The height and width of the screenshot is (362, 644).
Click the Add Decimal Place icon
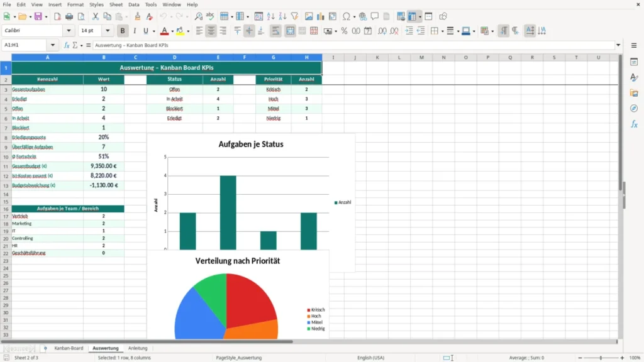tap(382, 31)
